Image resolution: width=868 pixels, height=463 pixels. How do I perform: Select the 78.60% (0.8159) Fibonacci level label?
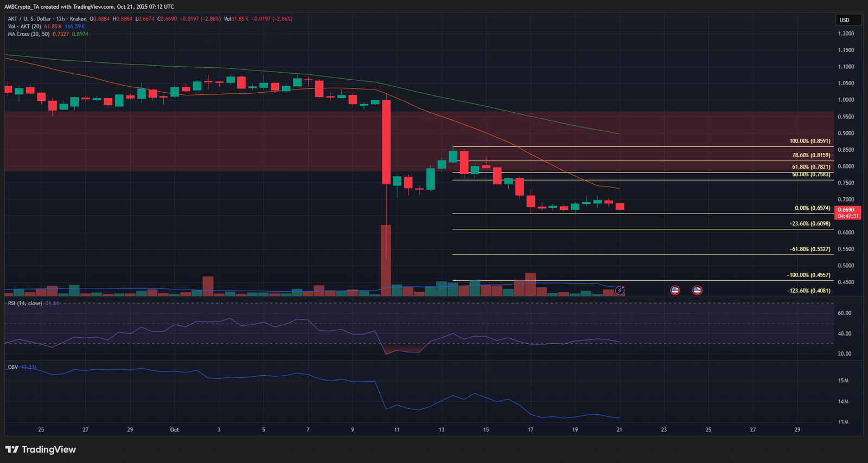click(x=811, y=155)
